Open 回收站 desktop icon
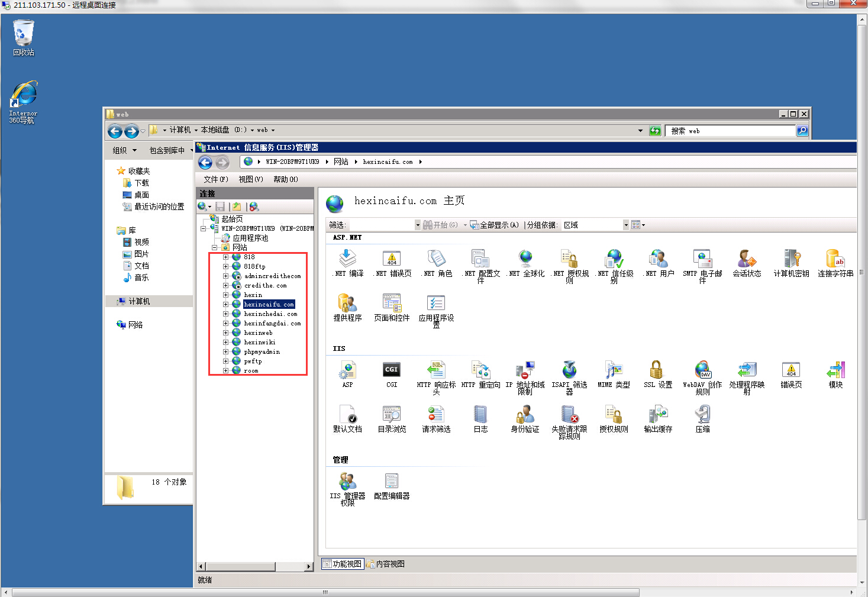 [24, 38]
